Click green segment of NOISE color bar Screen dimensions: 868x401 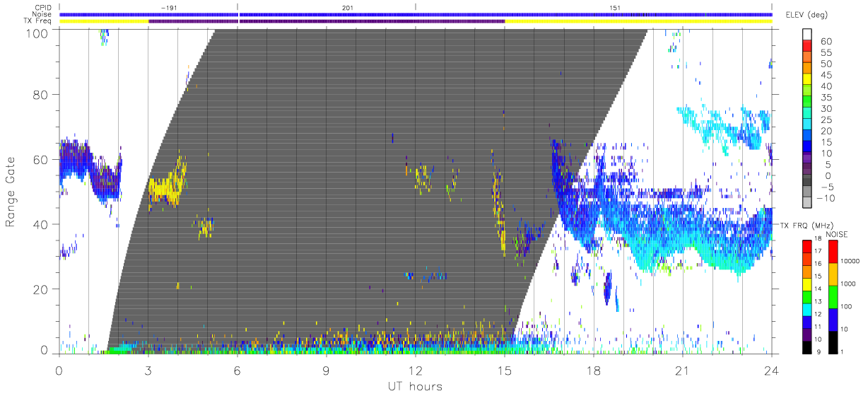832,297
